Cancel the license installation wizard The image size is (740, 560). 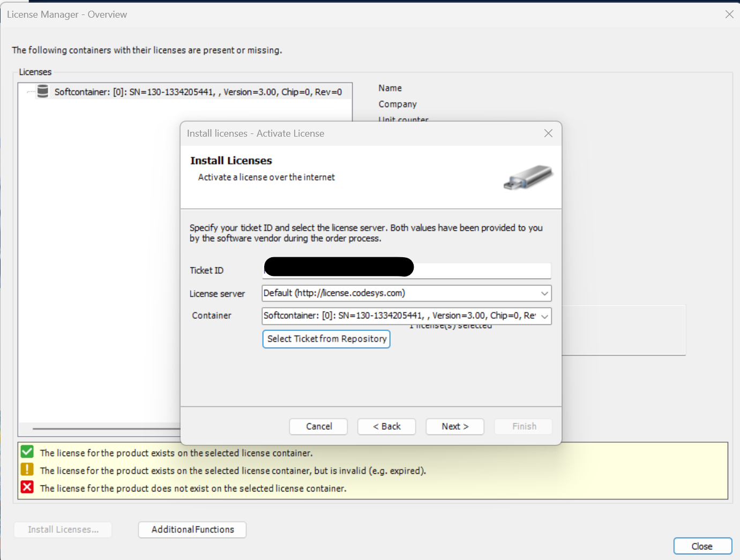(x=318, y=427)
